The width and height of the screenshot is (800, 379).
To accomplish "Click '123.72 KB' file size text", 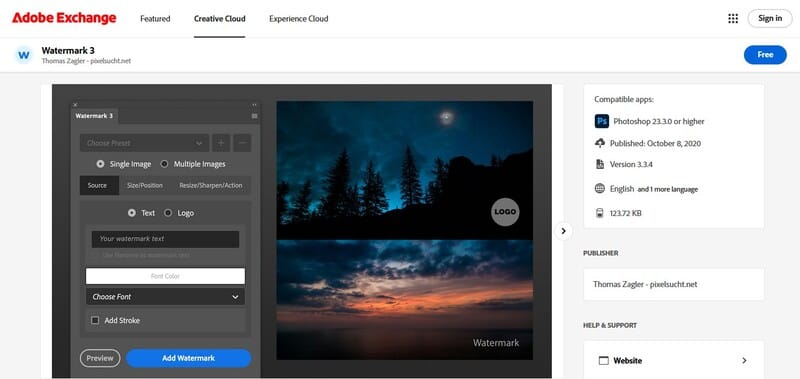I will [x=626, y=213].
